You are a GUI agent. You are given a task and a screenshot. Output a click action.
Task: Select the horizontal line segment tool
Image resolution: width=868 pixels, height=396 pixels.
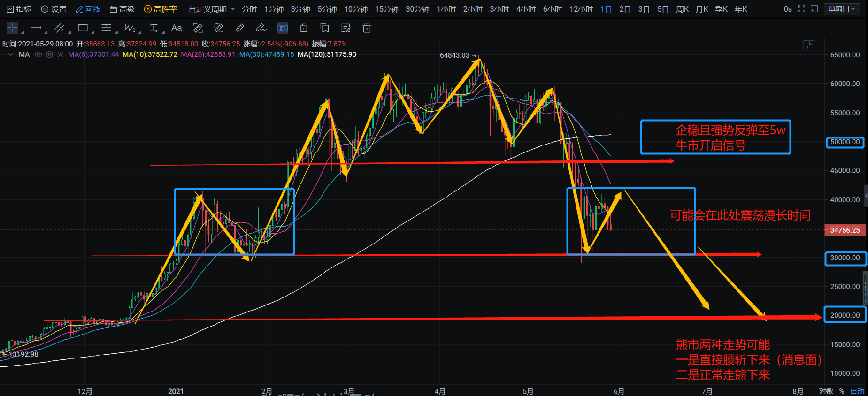[x=36, y=28]
